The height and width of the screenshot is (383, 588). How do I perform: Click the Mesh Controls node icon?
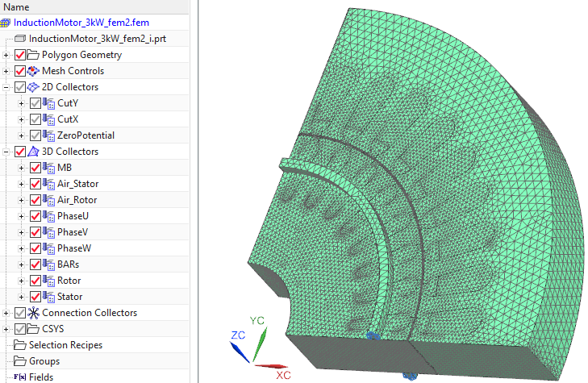click(33, 71)
